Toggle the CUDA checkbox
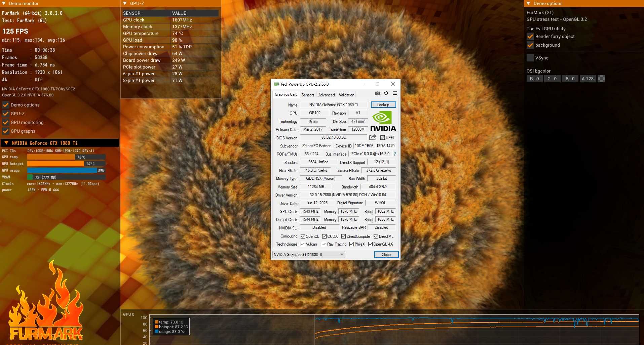 pyautogui.click(x=324, y=236)
